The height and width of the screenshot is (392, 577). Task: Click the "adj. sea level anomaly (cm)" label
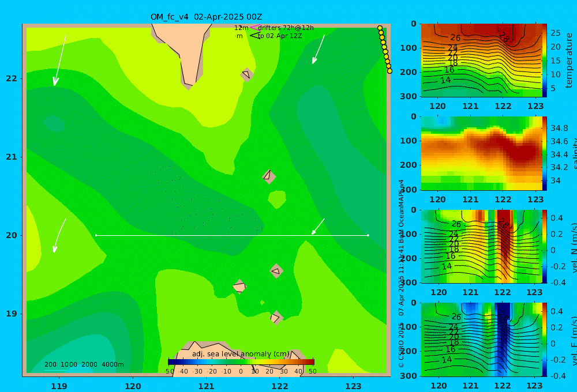coord(241,354)
